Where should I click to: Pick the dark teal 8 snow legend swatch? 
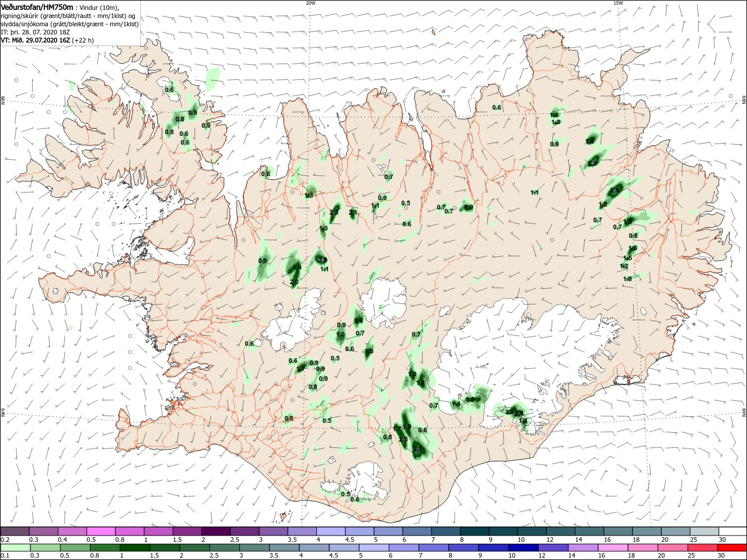[474, 531]
